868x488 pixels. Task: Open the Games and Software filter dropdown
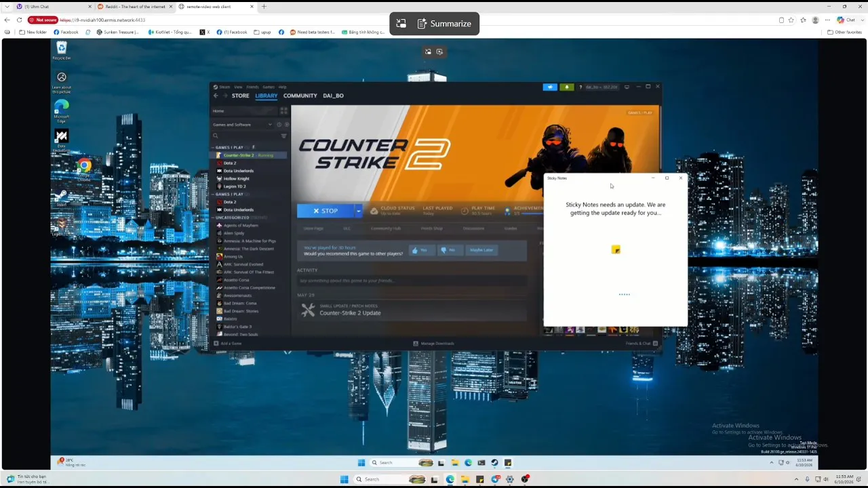[242, 125]
